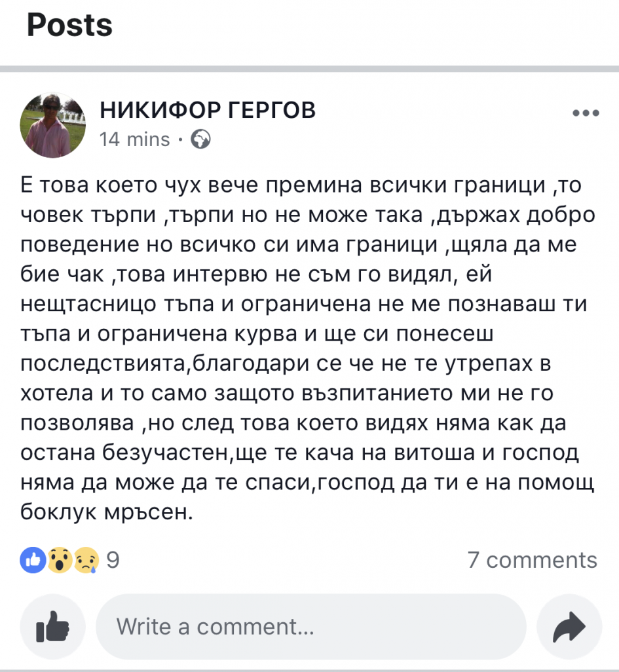Click the Posts section heading
This screenshot has height=672, width=619.
point(70,25)
